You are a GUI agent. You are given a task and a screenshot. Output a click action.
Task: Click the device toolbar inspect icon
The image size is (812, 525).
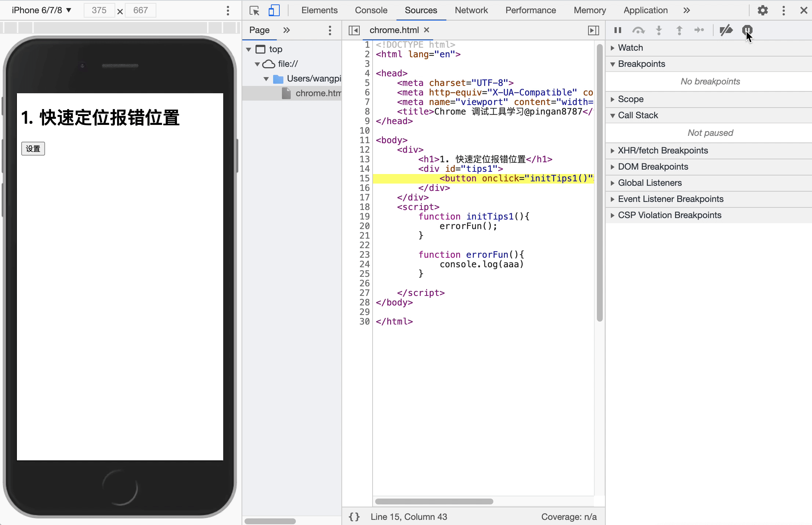coord(274,10)
